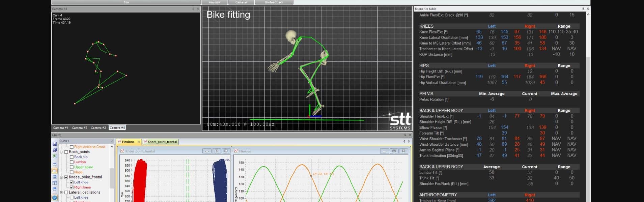Image resolution: width=644 pixels, height=202 pixels.
Task: Uncheck the Knees_point_frontal group checkbox
Action: 66,177
